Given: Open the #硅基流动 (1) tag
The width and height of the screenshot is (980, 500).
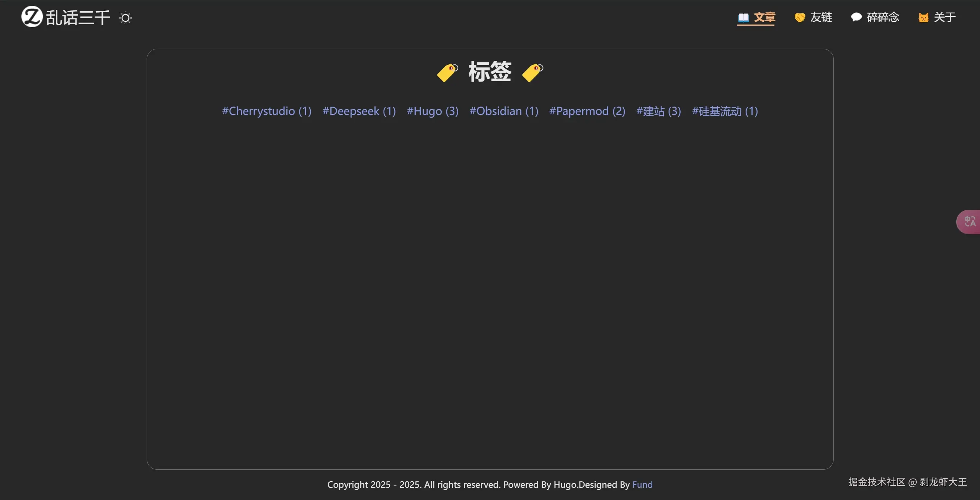Looking at the screenshot, I should [x=725, y=111].
